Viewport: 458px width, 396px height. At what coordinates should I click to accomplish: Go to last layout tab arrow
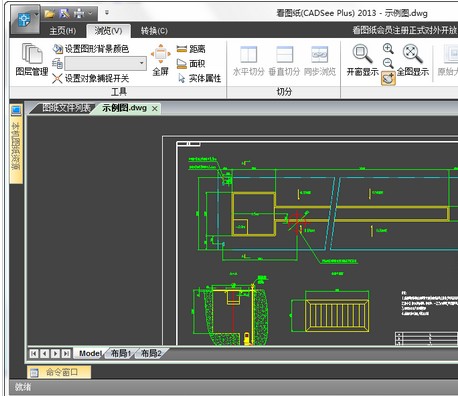point(67,353)
